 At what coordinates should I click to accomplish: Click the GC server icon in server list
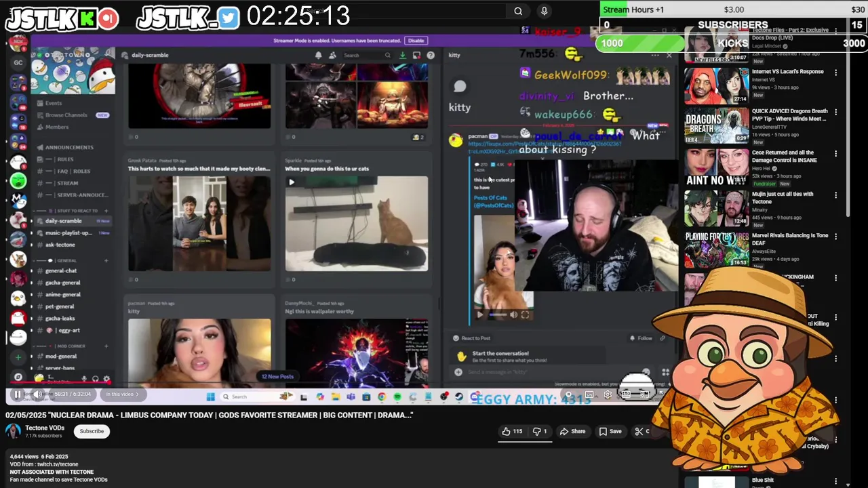coord(18,62)
